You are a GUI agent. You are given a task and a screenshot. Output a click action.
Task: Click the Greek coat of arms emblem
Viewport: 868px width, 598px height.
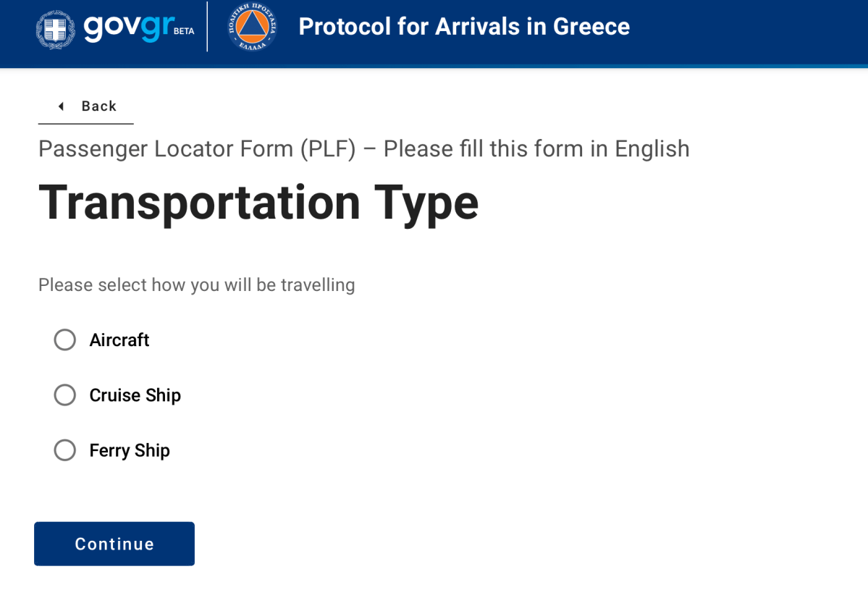tap(56, 29)
